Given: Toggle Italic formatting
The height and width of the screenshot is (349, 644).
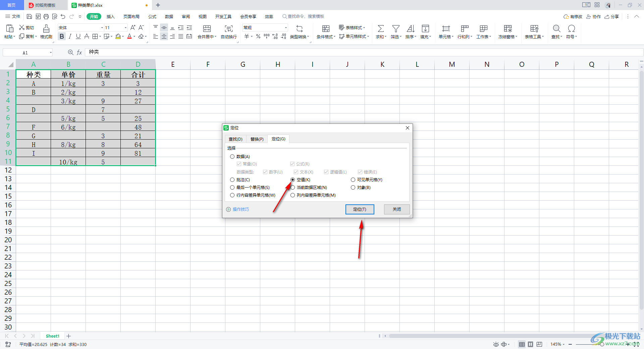Looking at the screenshot, I should (70, 36).
